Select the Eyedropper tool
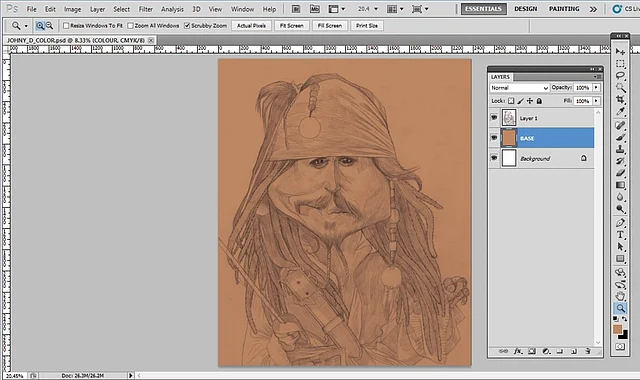The width and height of the screenshot is (640, 380). pyautogui.click(x=620, y=111)
